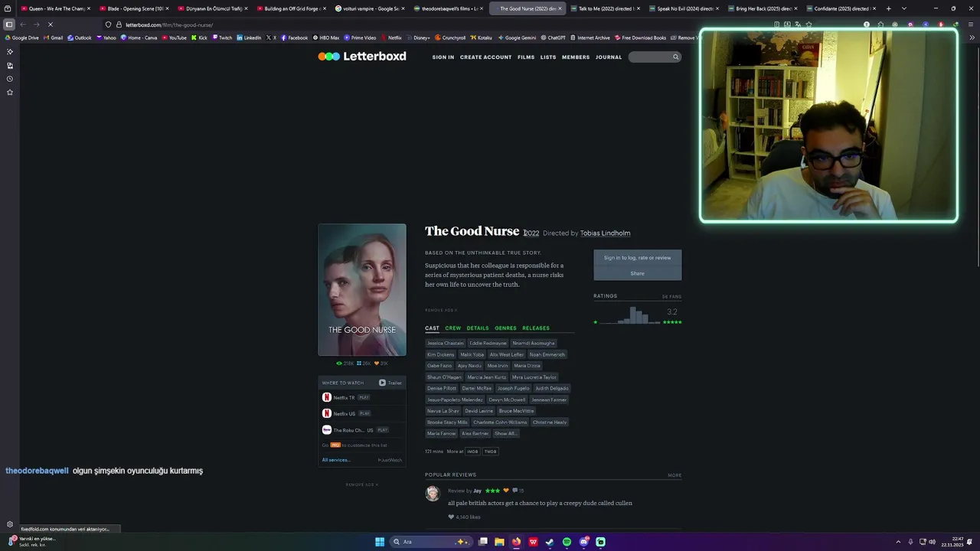Open the history clock icon in sidebar
Image resolution: width=980 pixels, height=551 pixels.
(x=10, y=79)
